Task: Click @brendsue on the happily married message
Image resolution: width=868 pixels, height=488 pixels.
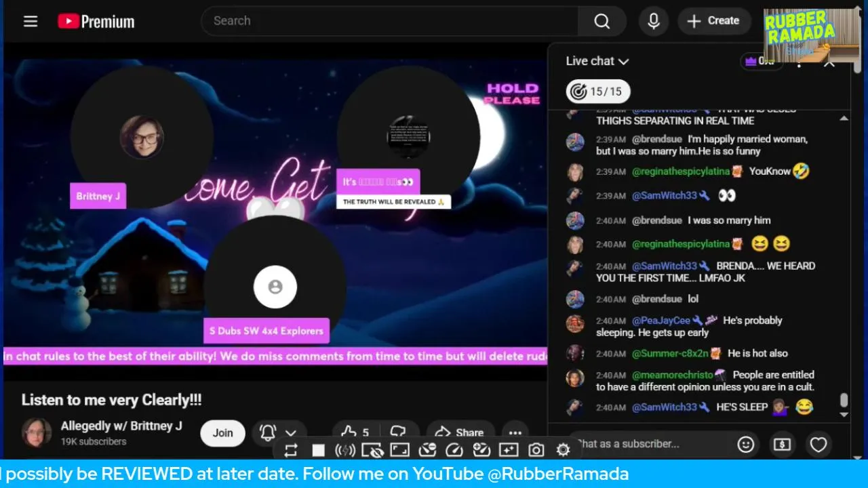Action: click(x=657, y=139)
